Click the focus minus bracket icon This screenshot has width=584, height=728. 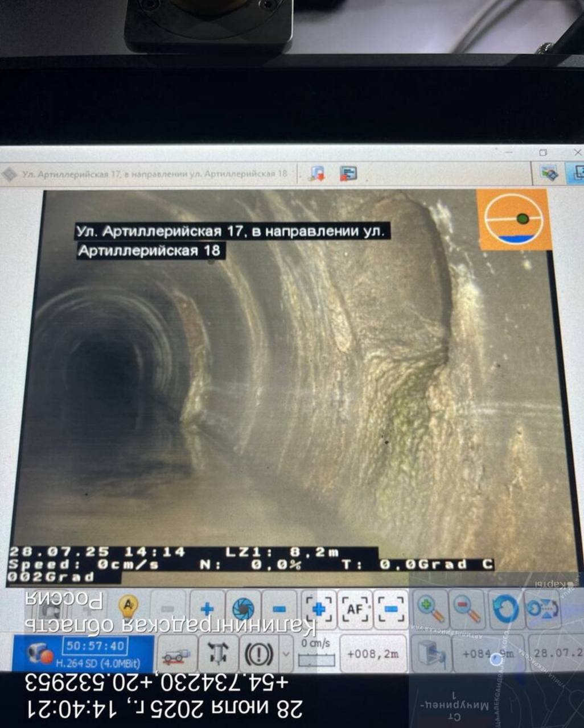click(x=391, y=609)
